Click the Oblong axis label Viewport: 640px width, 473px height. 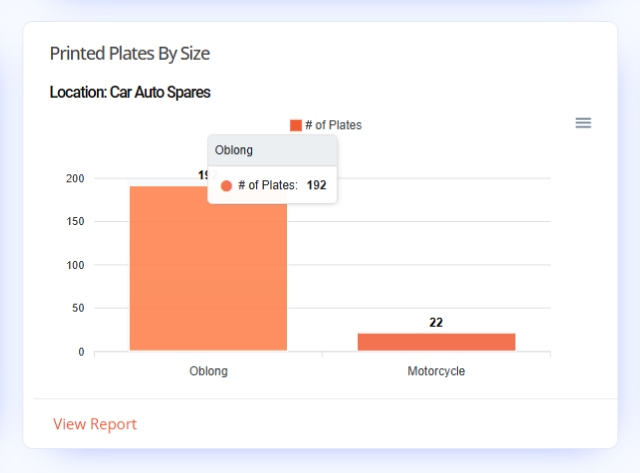point(208,371)
